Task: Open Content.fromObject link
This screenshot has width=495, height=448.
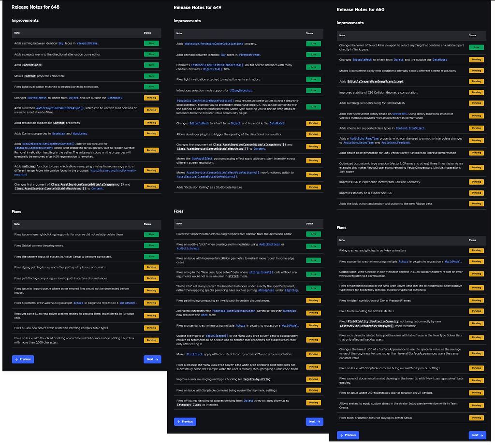Action: click(410, 129)
